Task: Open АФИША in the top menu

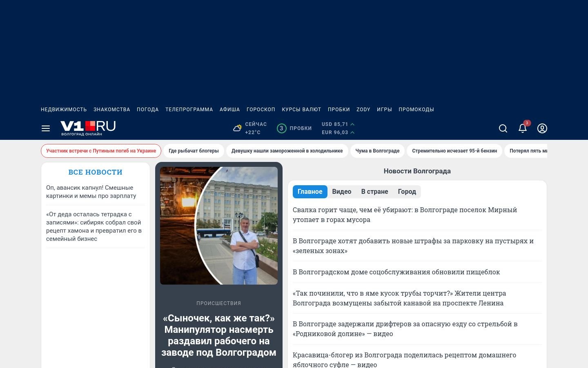Action: (230, 110)
